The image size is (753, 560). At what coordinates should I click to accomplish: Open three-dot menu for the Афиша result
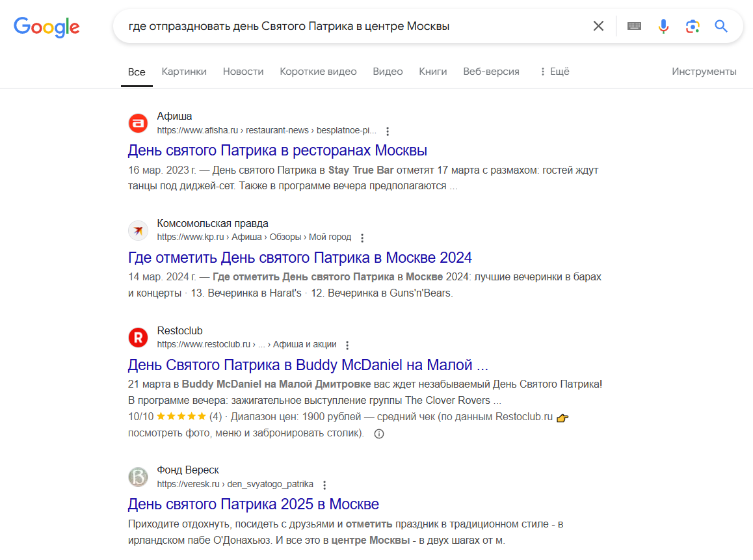[387, 131]
